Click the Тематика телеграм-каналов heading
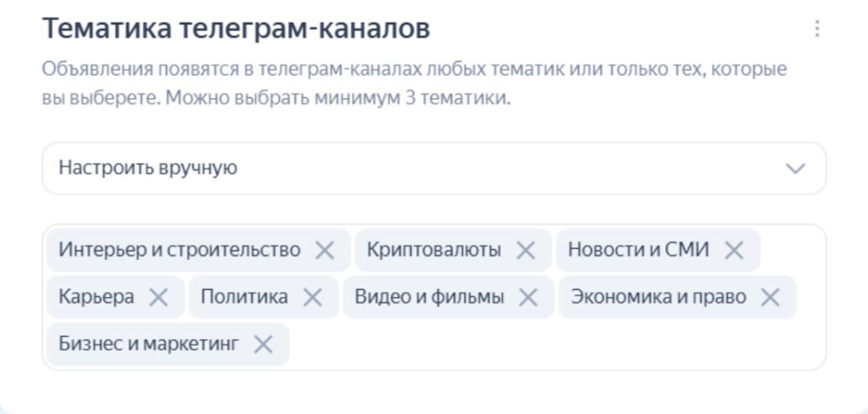 tap(236, 28)
